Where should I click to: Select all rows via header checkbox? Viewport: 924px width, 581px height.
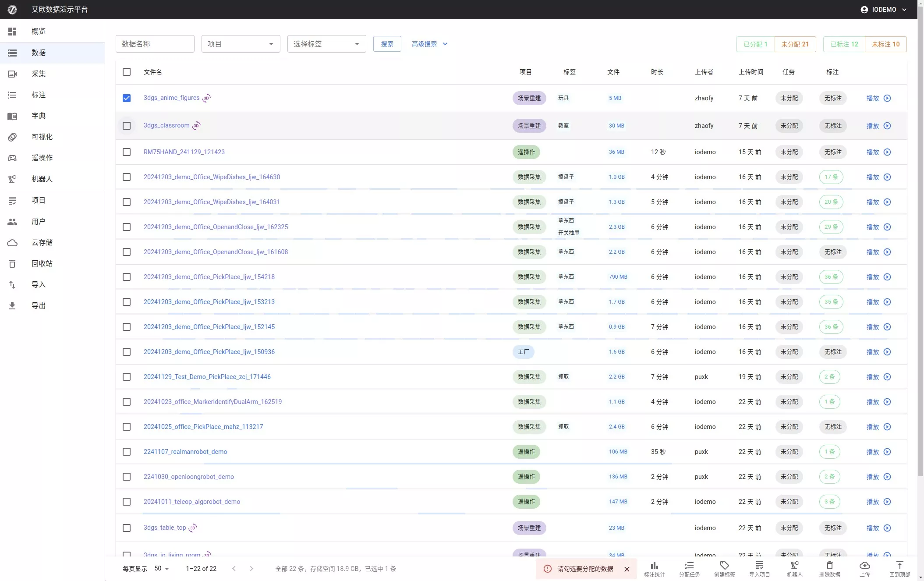click(x=127, y=72)
